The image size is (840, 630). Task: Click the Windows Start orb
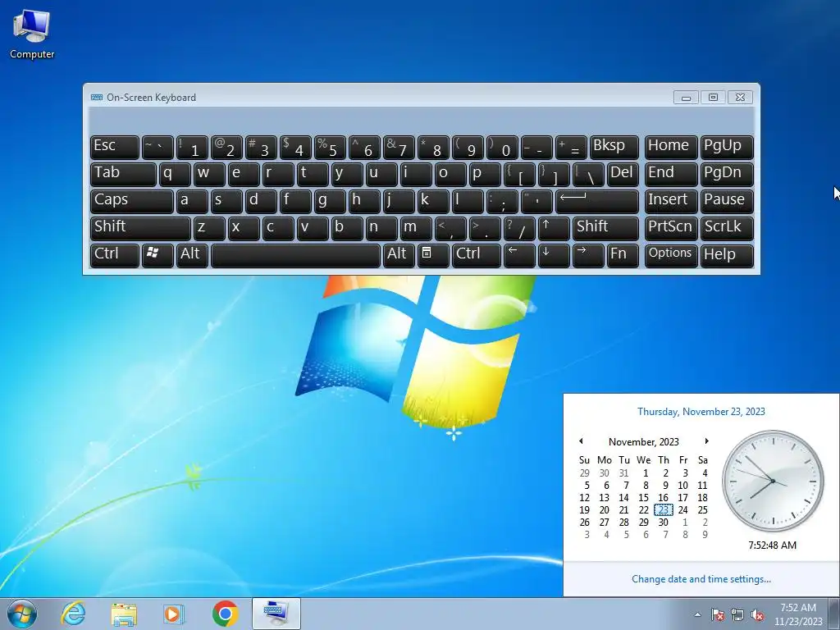22,614
